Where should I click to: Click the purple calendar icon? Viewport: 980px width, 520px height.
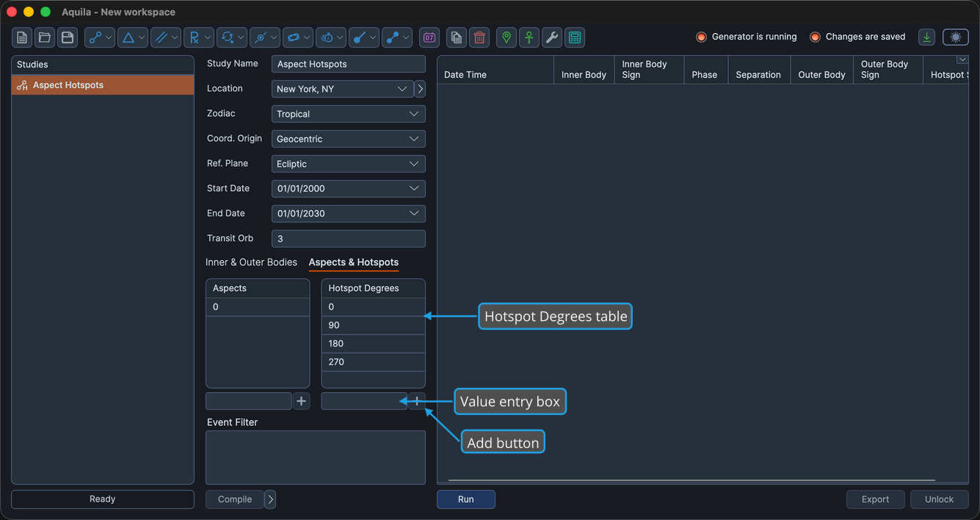click(x=429, y=37)
